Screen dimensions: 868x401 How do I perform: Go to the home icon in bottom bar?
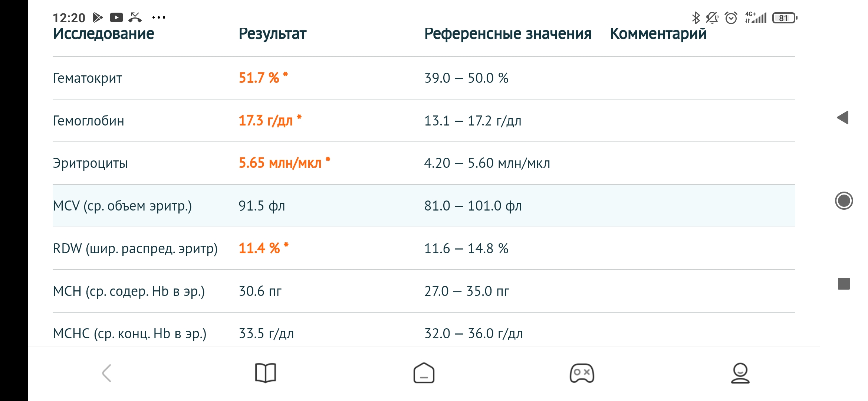(x=424, y=373)
